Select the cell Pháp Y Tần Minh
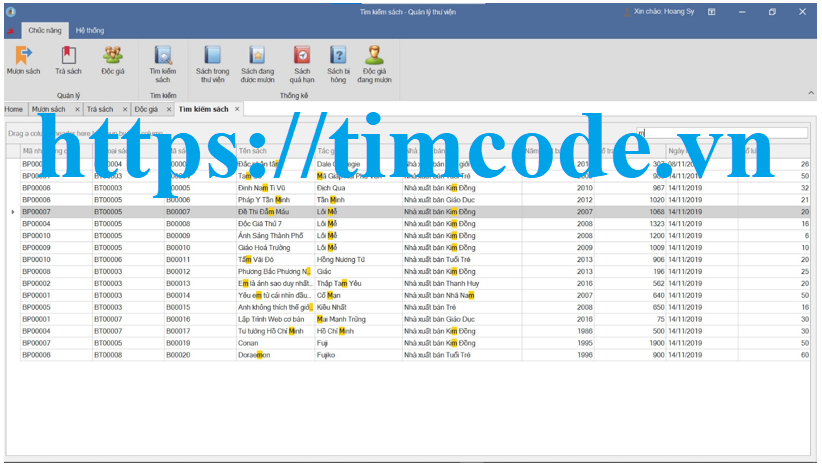822x467 pixels. [x=275, y=200]
